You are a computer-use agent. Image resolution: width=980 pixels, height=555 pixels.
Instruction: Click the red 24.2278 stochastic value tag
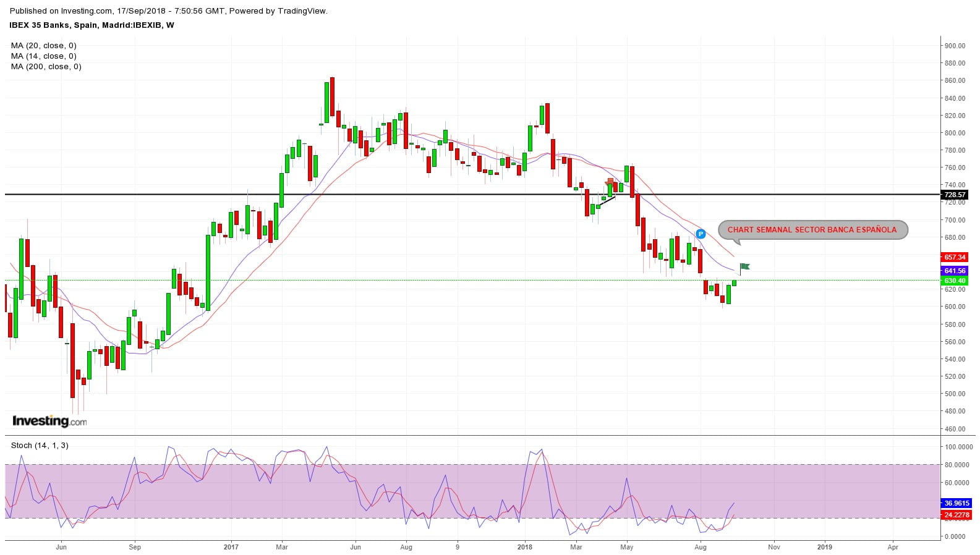tap(957, 515)
